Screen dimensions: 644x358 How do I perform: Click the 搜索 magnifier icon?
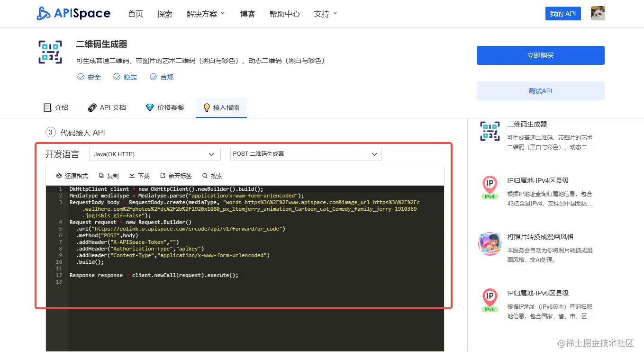[x=205, y=176]
